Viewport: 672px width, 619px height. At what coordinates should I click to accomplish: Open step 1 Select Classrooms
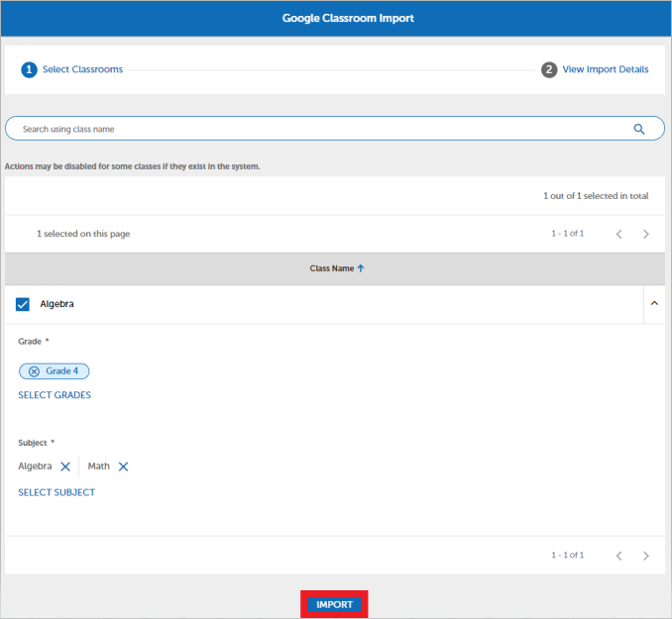72,69
